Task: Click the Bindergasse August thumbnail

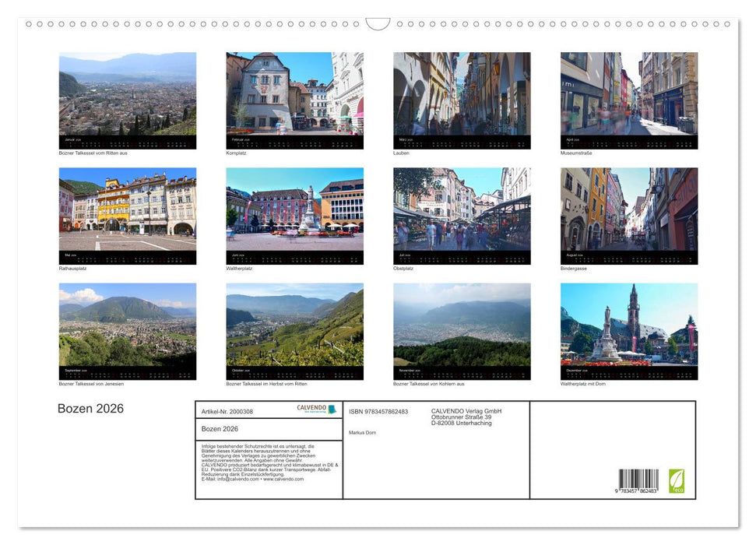Action: [628, 216]
